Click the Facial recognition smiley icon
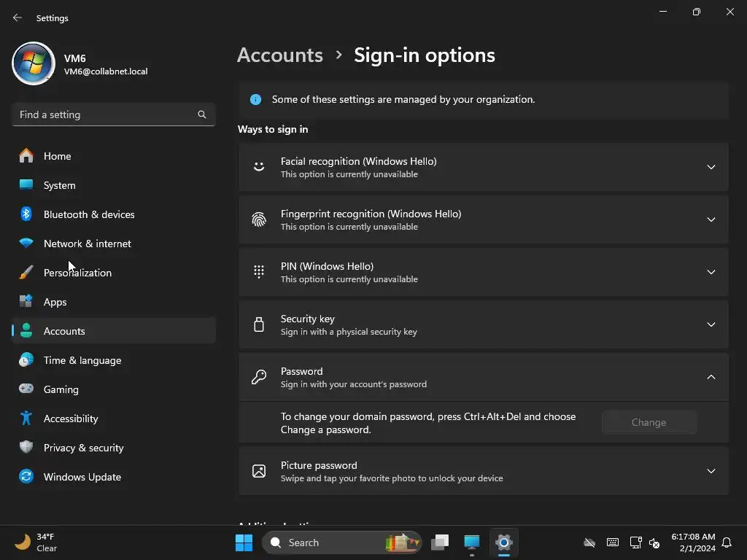The height and width of the screenshot is (560, 747). pyautogui.click(x=259, y=167)
